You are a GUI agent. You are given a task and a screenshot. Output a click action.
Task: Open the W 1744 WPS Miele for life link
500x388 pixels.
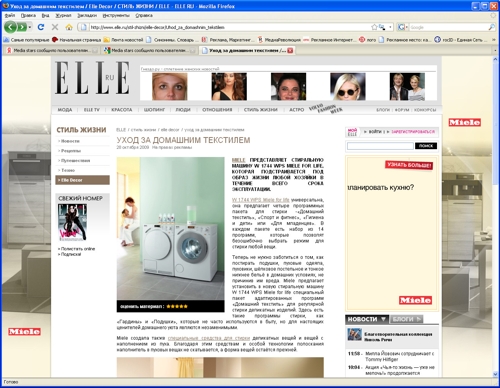261,200
